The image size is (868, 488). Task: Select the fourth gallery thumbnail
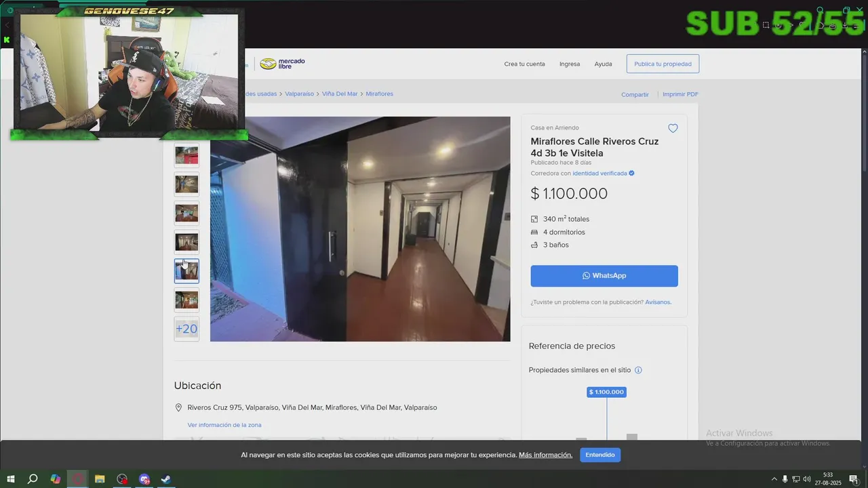[x=186, y=242]
